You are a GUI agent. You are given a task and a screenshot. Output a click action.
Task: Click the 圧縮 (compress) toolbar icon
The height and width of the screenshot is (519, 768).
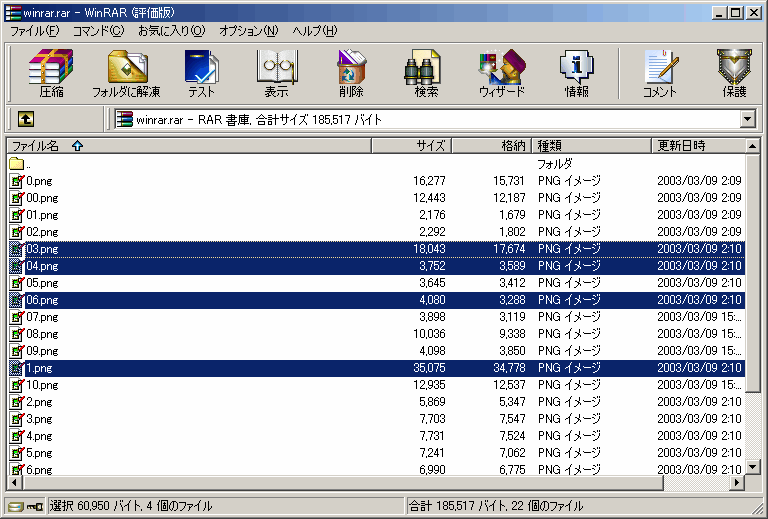point(51,73)
